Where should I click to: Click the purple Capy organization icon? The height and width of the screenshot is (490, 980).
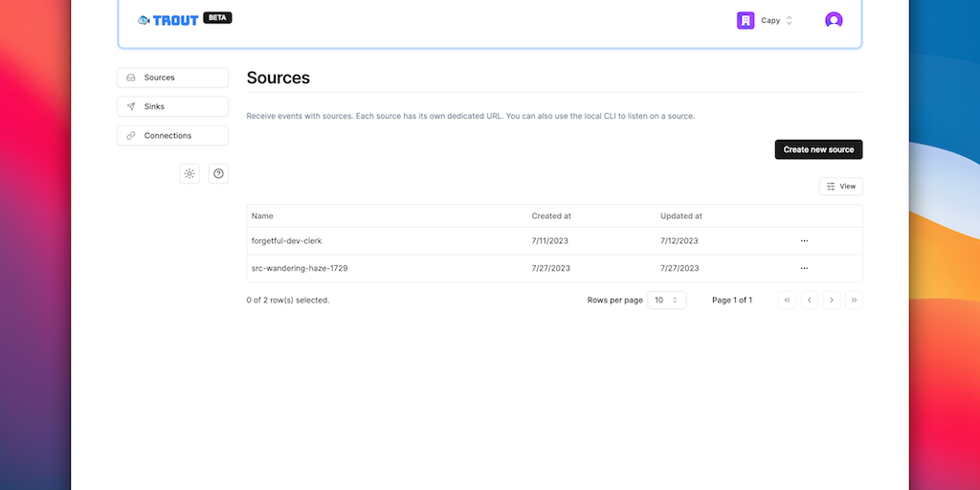tap(746, 20)
